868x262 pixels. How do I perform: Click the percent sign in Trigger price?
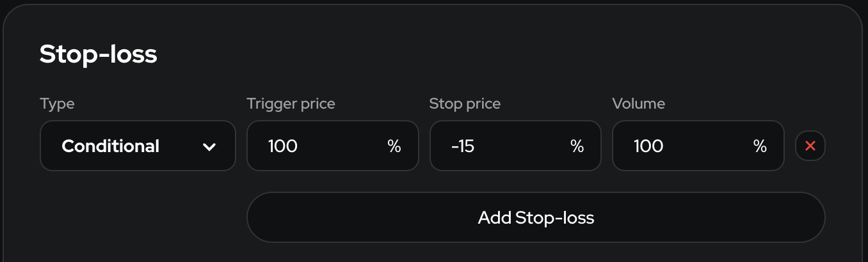394,146
